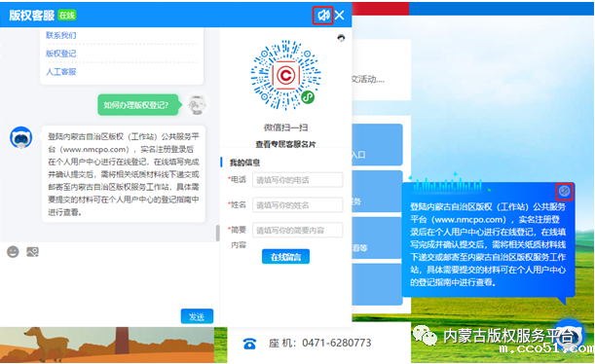Click the user avatar beside the green message

(198, 104)
